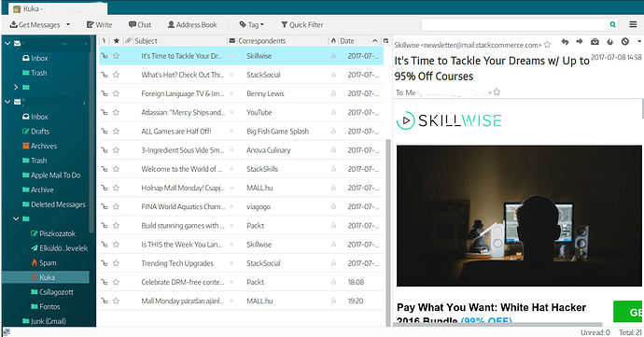Viewport: 644px width, 337px height.
Task: Star the Benny Lewis Foreign Language message
Action: (117, 93)
